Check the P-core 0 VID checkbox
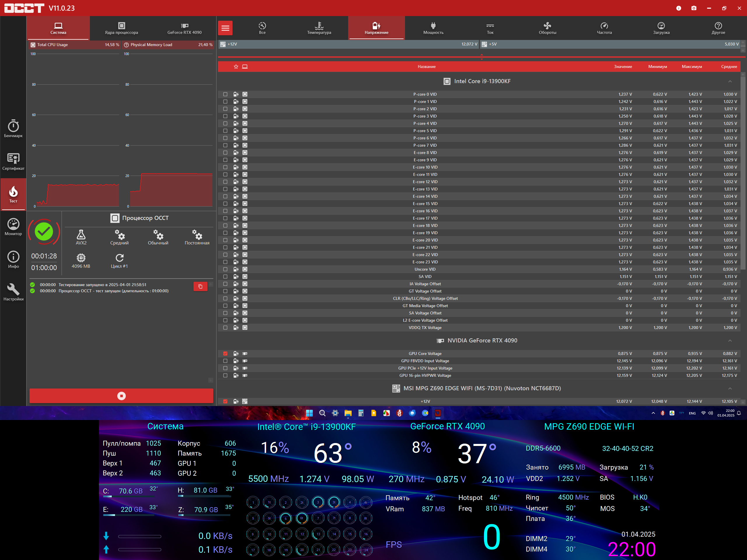The image size is (747, 560). (225, 94)
